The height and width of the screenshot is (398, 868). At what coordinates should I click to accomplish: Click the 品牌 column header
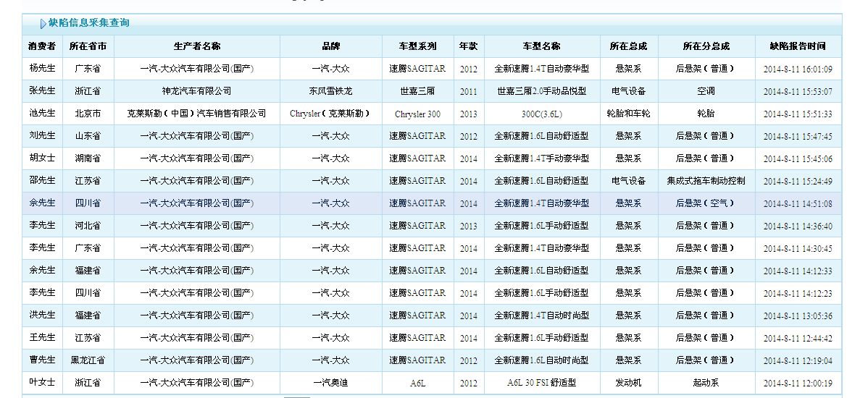(x=330, y=46)
